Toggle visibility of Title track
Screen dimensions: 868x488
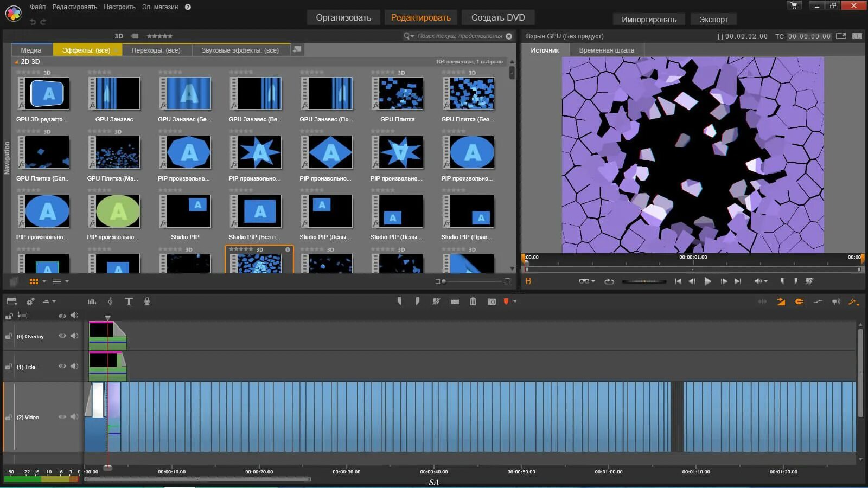(62, 367)
